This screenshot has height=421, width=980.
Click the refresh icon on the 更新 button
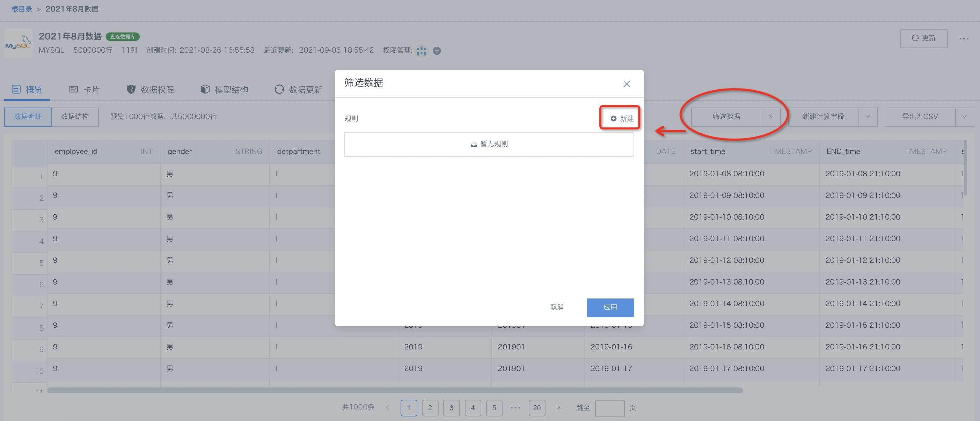click(915, 38)
